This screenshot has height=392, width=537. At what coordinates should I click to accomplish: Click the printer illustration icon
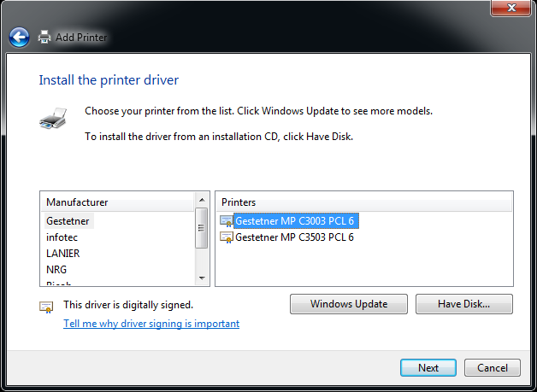(x=52, y=117)
